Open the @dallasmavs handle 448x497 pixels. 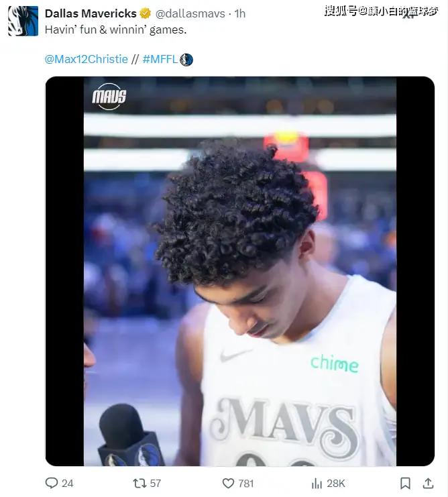[x=190, y=13]
